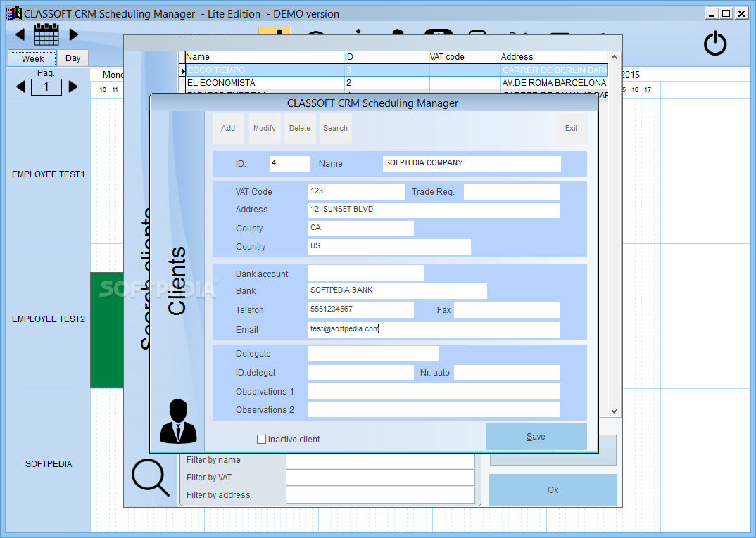Image resolution: width=756 pixels, height=538 pixels.
Task: Select EMPLOYEE TEST1 in the schedule sidebar
Action: point(48,174)
